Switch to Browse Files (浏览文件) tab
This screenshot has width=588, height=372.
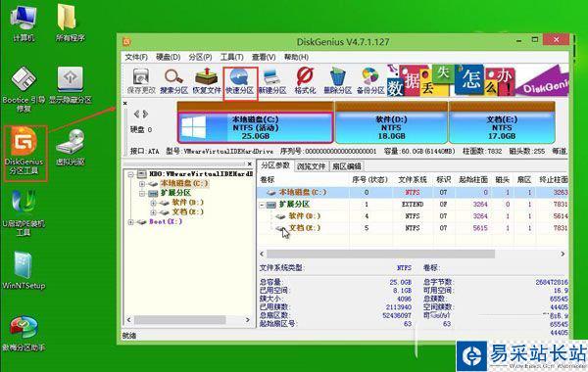tap(311, 166)
